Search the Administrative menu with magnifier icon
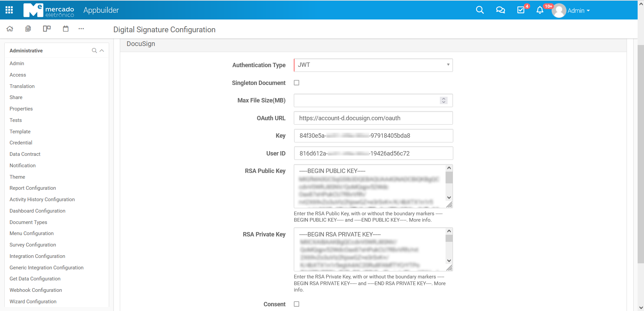The width and height of the screenshot is (644, 311). point(94,51)
